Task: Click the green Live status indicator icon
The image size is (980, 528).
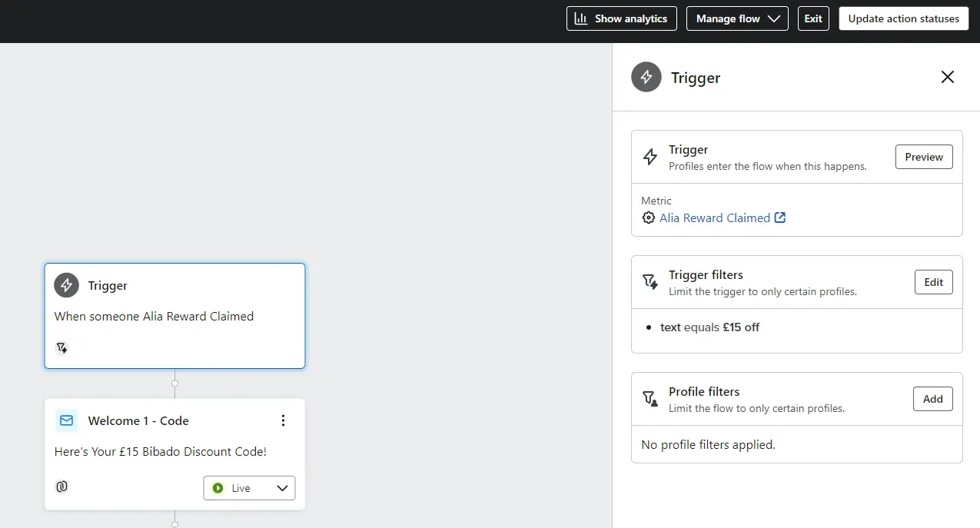Action: tap(218, 488)
